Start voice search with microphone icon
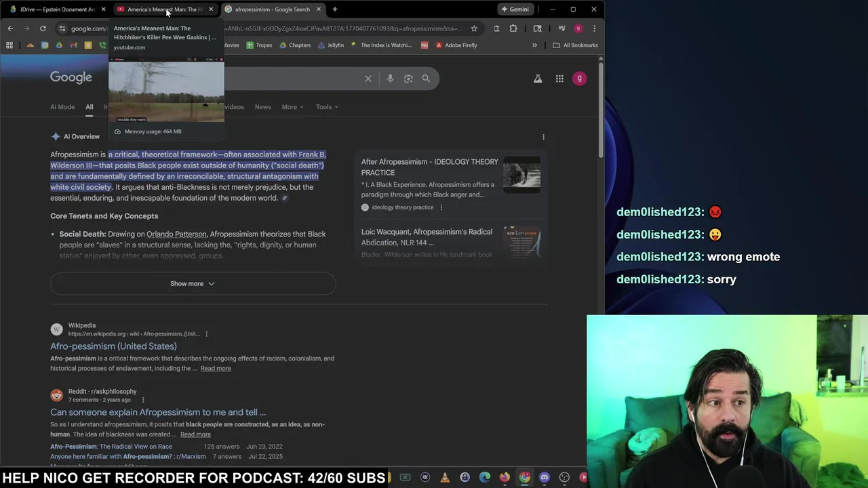The width and height of the screenshot is (868, 488). click(390, 79)
